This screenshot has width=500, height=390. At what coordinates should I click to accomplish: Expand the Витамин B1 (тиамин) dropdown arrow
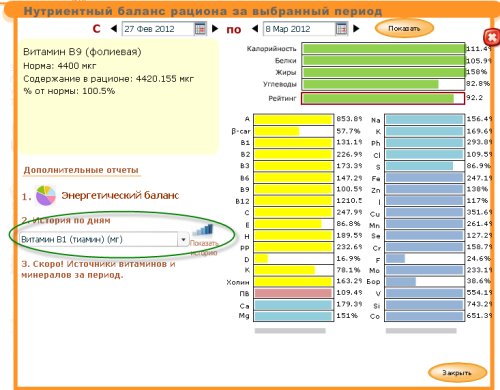coord(183,240)
